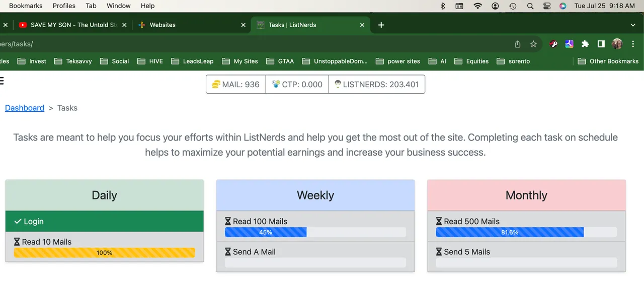
Task: Open the Extensions puzzle piece icon
Action: point(585,44)
